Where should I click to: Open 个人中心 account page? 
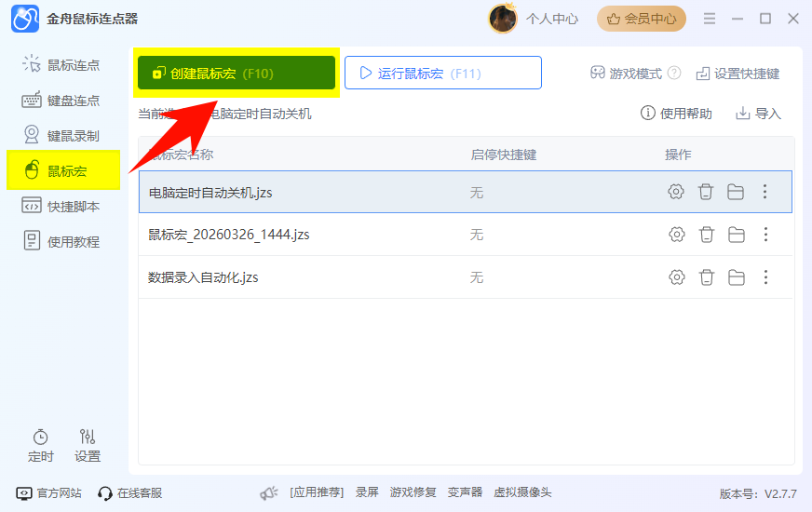pos(552,20)
